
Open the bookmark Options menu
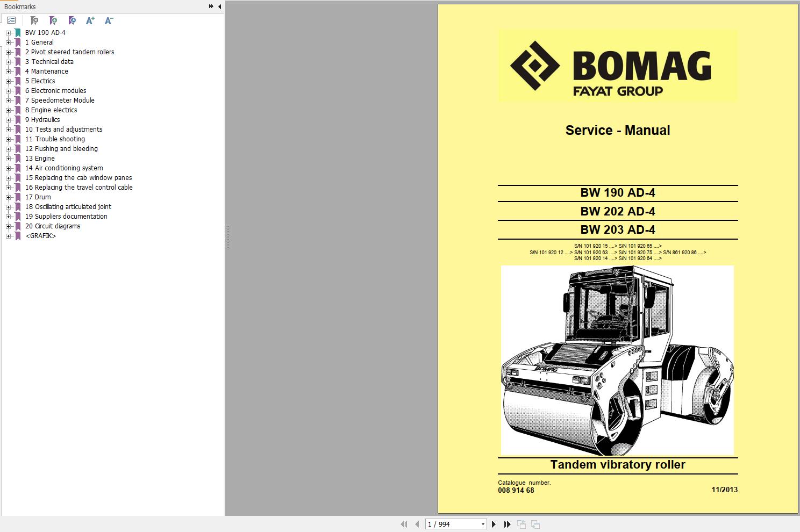[x=11, y=20]
